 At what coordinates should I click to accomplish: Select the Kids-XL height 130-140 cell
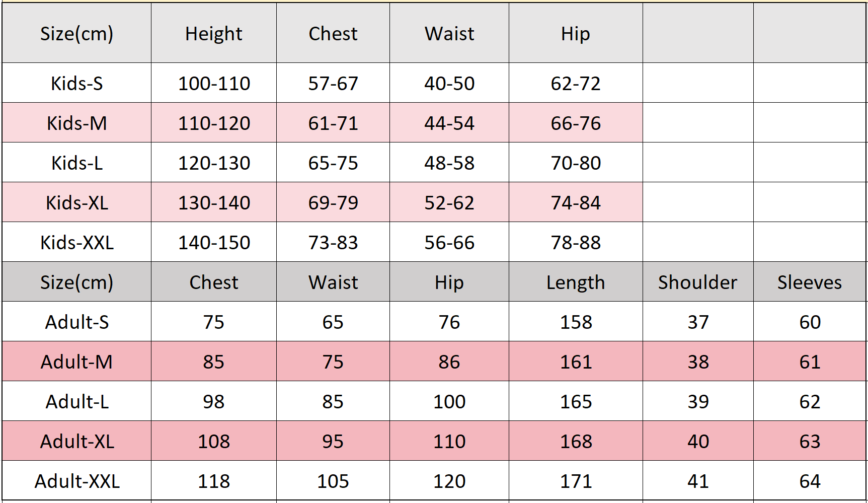click(x=214, y=202)
